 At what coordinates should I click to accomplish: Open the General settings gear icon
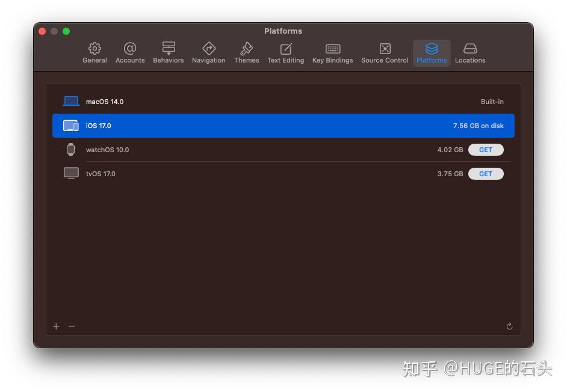[94, 49]
